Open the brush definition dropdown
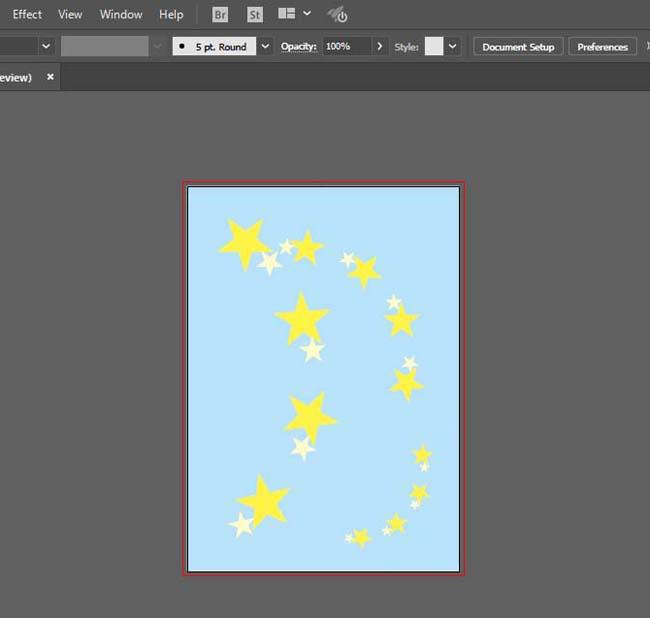The width and height of the screenshot is (650, 618). [265, 46]
